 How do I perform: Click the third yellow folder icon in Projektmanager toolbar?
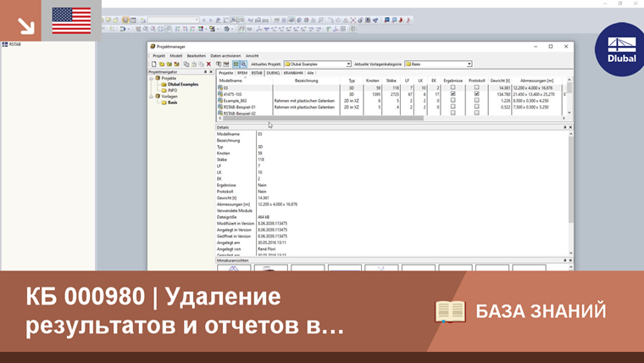[176, 64]
